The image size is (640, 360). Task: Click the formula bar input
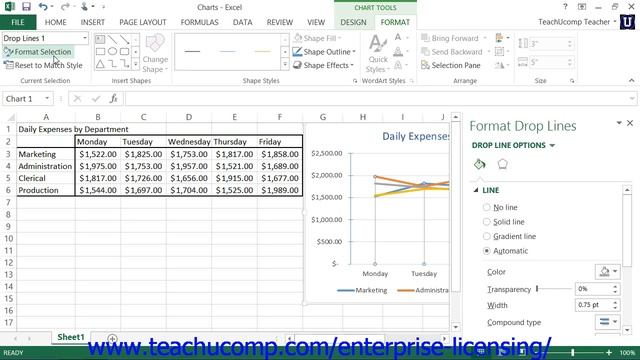coord(378,99)
